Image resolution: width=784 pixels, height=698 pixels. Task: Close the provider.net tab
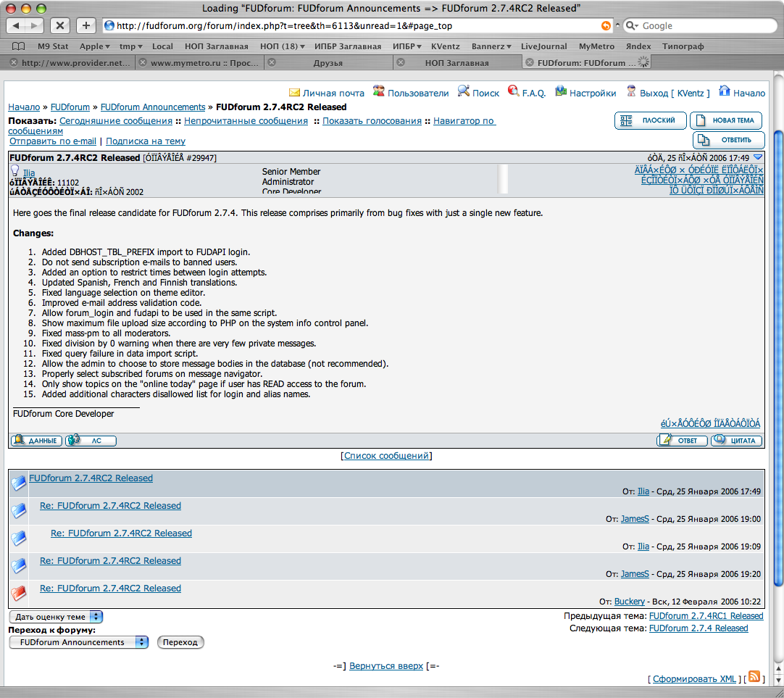click(x=14, y=62)
